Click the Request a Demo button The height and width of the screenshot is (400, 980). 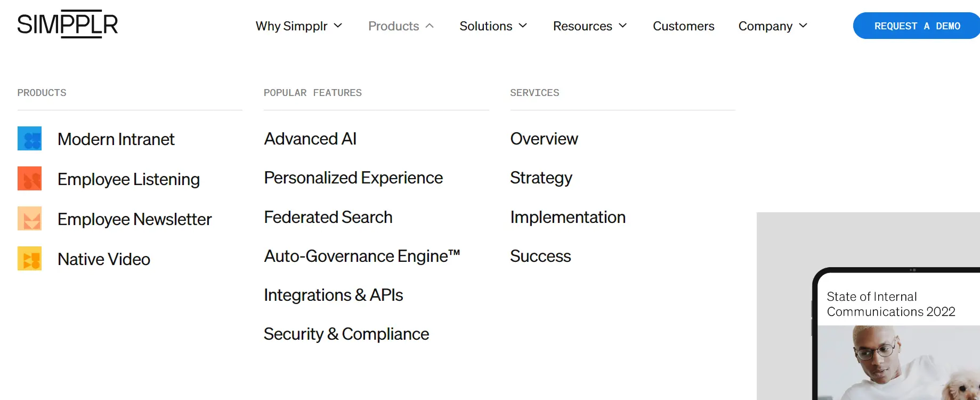pos(917,26)
